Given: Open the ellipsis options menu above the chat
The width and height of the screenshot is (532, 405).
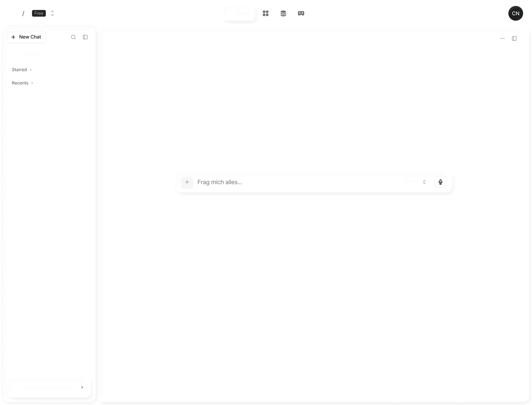Looking at the screenshot, I should tap(502, 38).
